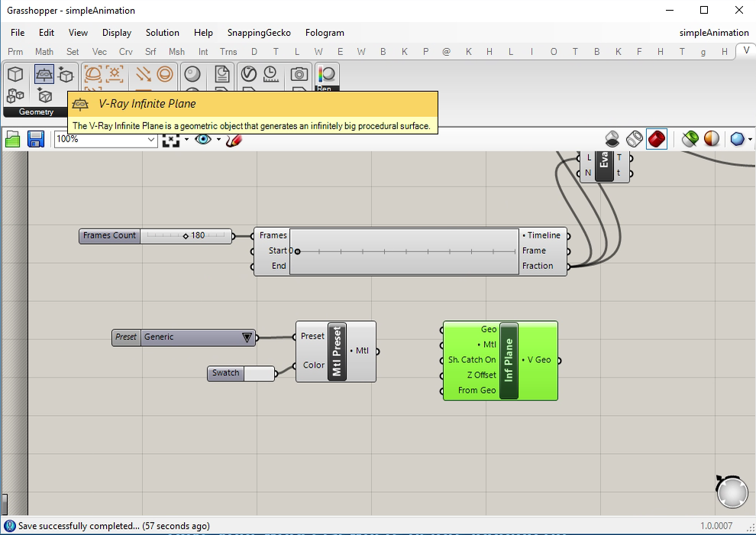Toggle only-selected preview green cylinder icon

click(x=690, y=139)
